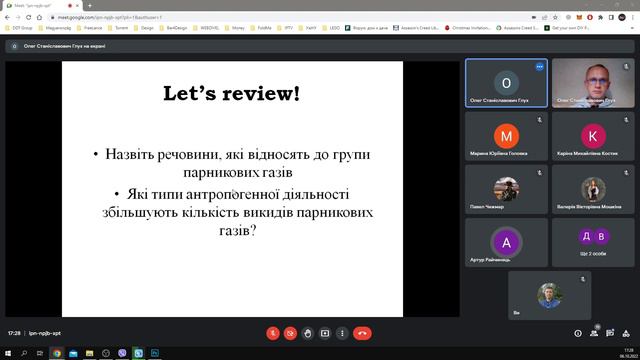Click the shared slide titled Let's review!
The image size is (640, 360).
(x=232, y=189)
